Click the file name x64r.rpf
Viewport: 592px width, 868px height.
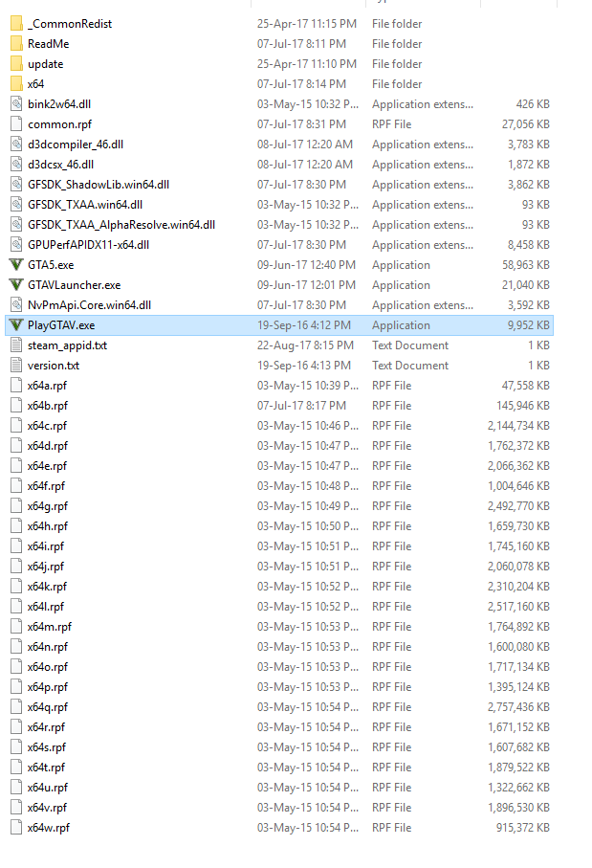tap(47, 727)
